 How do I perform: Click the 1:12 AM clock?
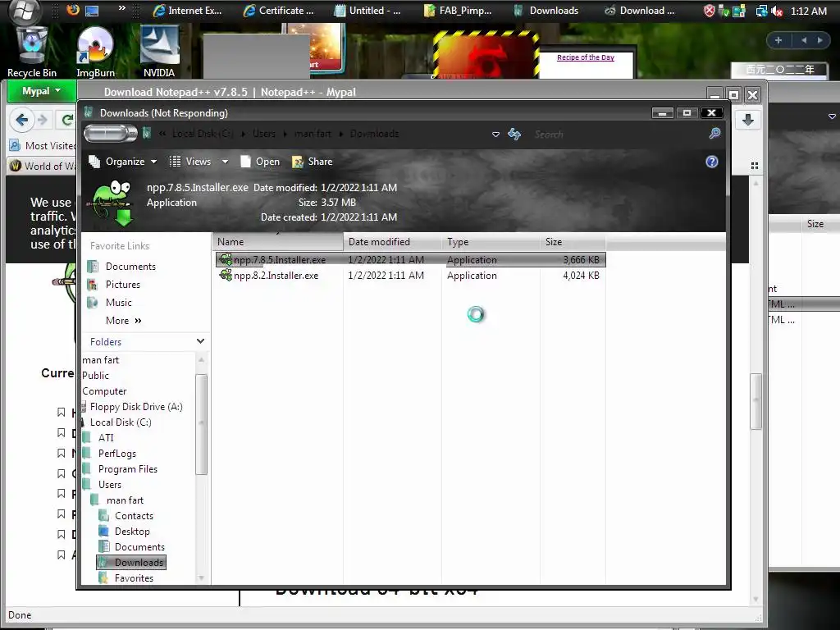(x=809, y=11)
